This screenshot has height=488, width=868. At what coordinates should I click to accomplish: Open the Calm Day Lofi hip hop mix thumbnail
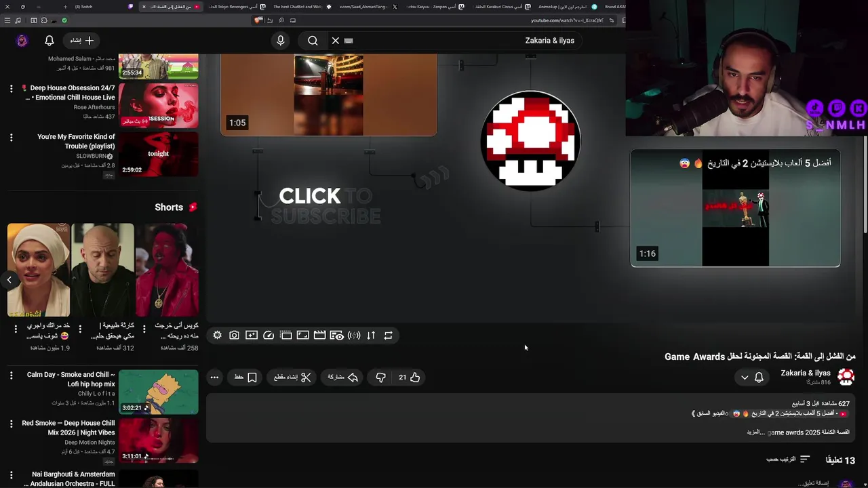point(159,392)
